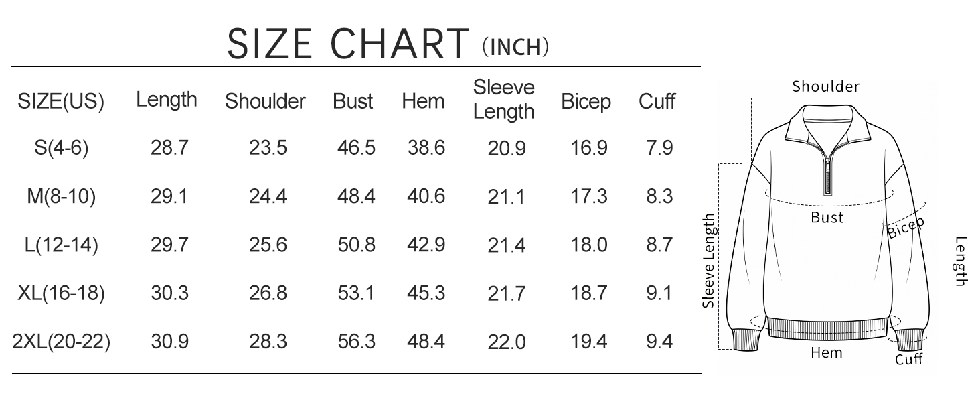Image resolution: width=980 pixels, height=402 pixels.
Task: Select the S(4-6) size row label
Action: click(x=61, y=148)
